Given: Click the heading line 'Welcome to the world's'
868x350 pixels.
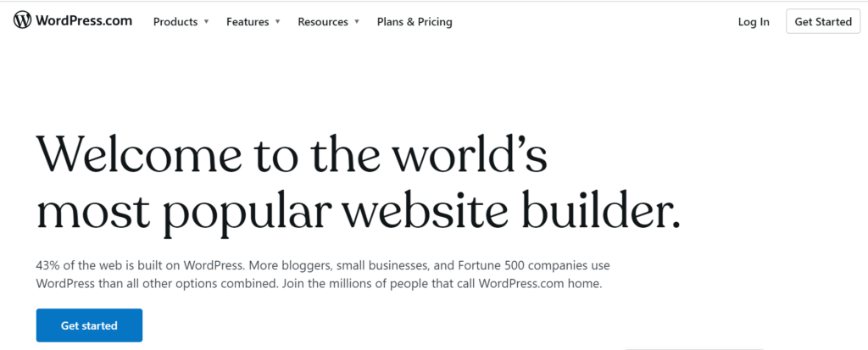Looking at the screenshot, I should pos(292,153).
